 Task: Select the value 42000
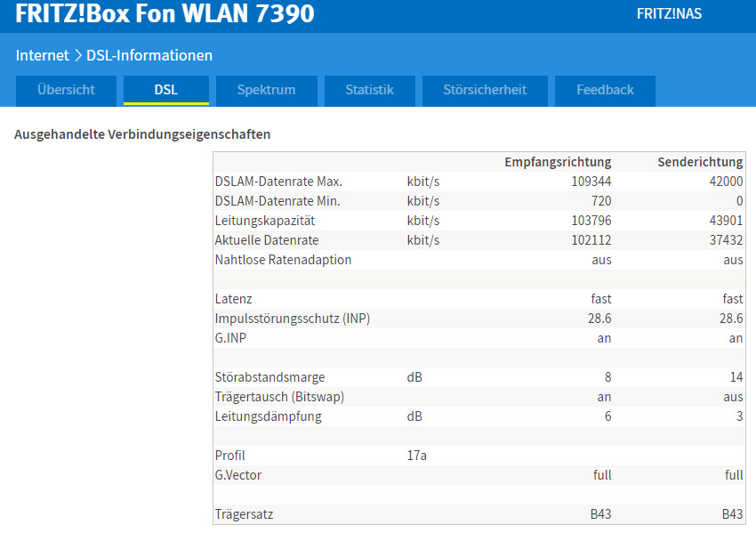726,182
